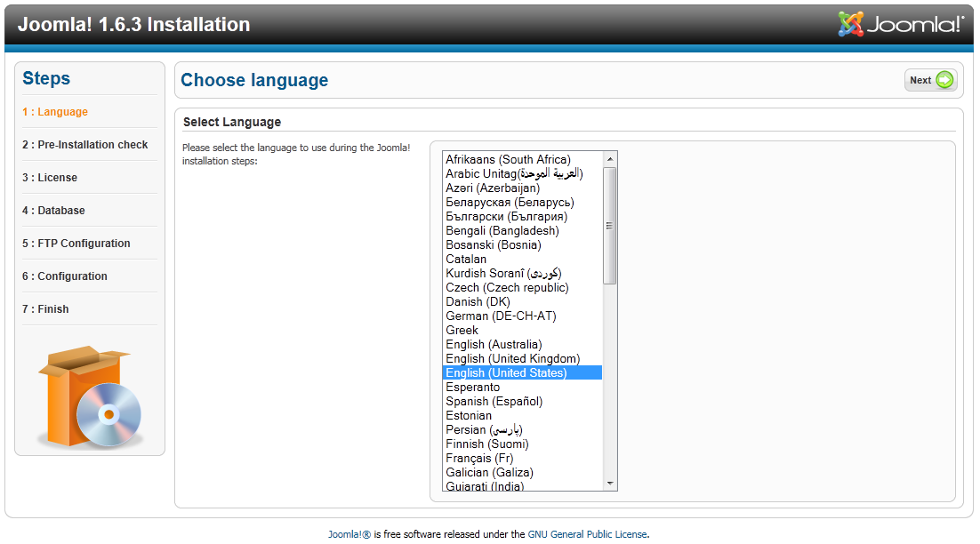Click the green arrow on Next button

pyautogui.click(x=944, y=80)
